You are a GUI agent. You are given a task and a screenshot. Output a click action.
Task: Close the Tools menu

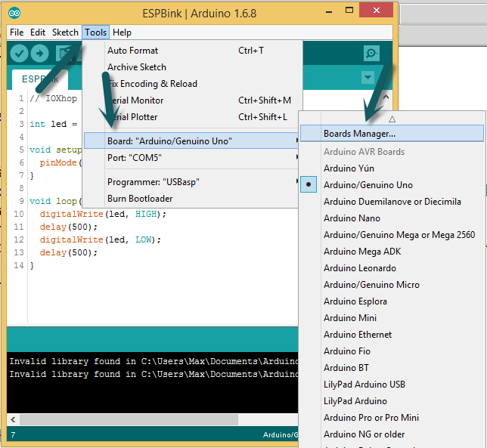click(95, 32)
